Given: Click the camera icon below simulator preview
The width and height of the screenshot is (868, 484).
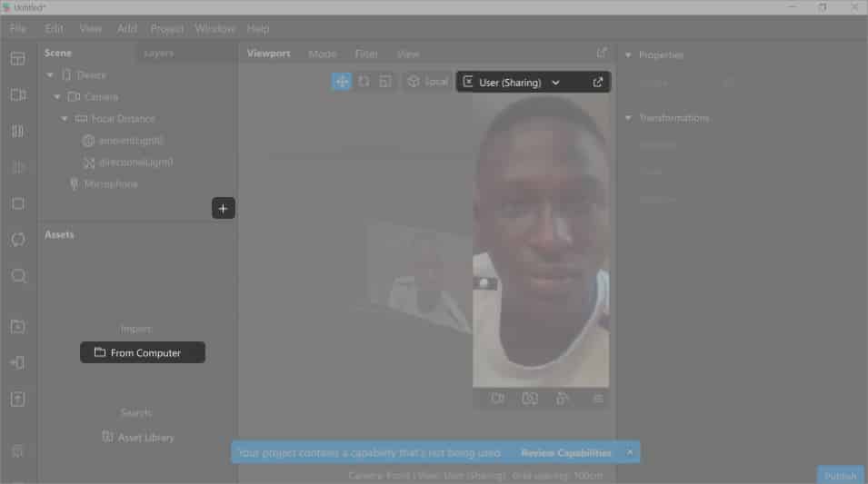Looking at the screenshot, I should coord(497,399).
